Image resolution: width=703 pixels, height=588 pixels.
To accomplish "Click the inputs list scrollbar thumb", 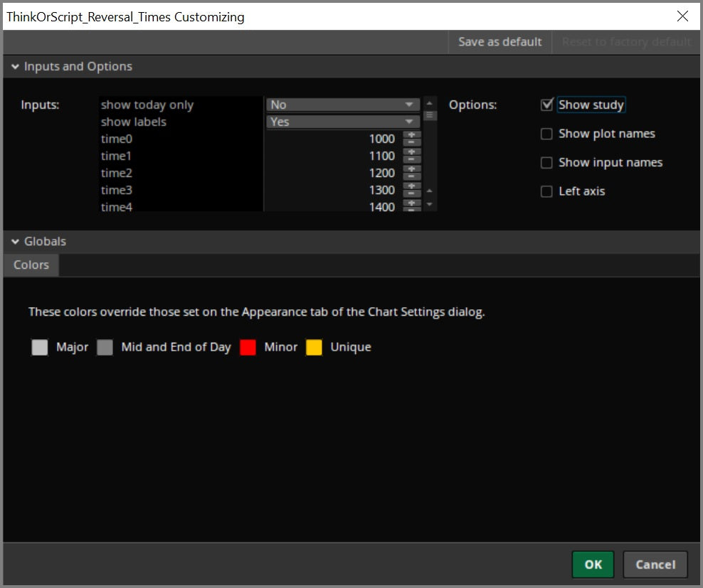I will click(x=429, y=116).
